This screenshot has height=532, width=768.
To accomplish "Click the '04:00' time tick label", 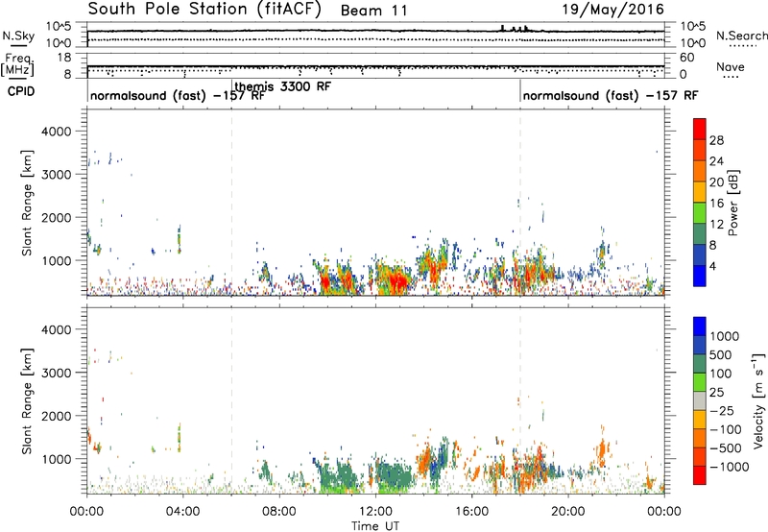I will (182, 512).
